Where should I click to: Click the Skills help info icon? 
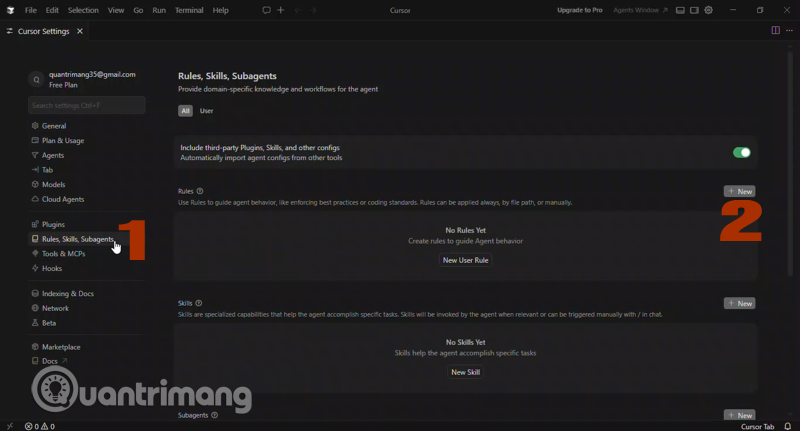(199, 303)
